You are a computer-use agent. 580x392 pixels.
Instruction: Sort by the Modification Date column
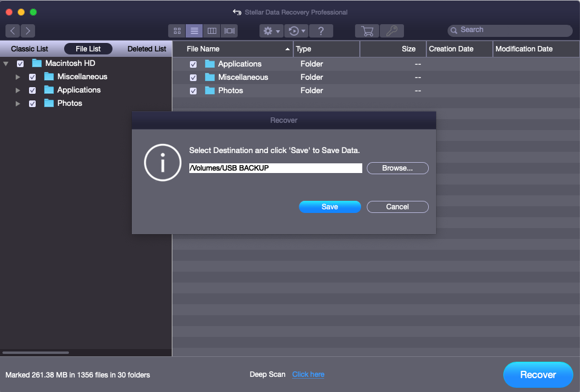click(x=536, y=49)
